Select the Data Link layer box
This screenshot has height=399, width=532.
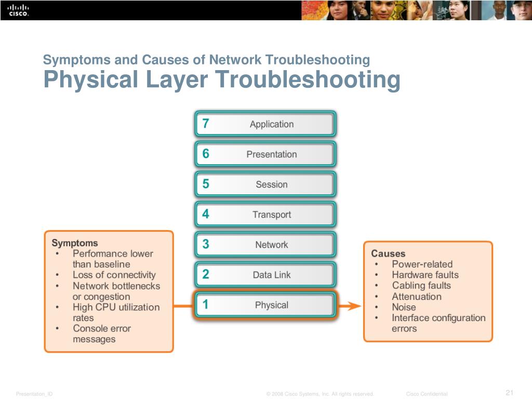tap(265, 274)
